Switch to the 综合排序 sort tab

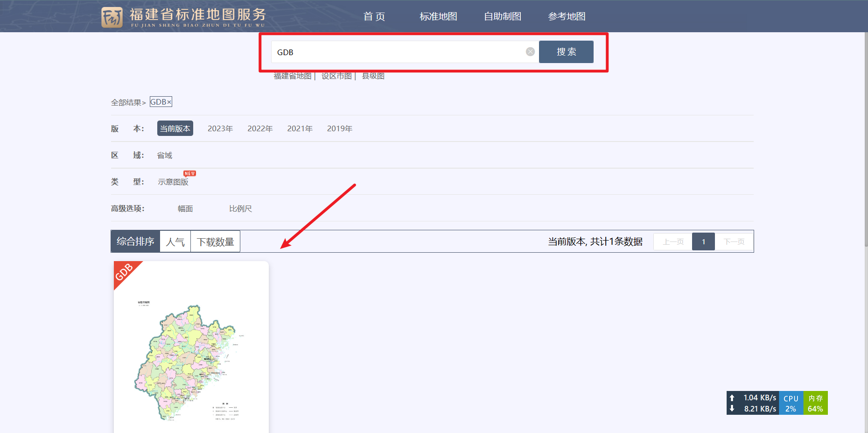click(x=135, y=241)
